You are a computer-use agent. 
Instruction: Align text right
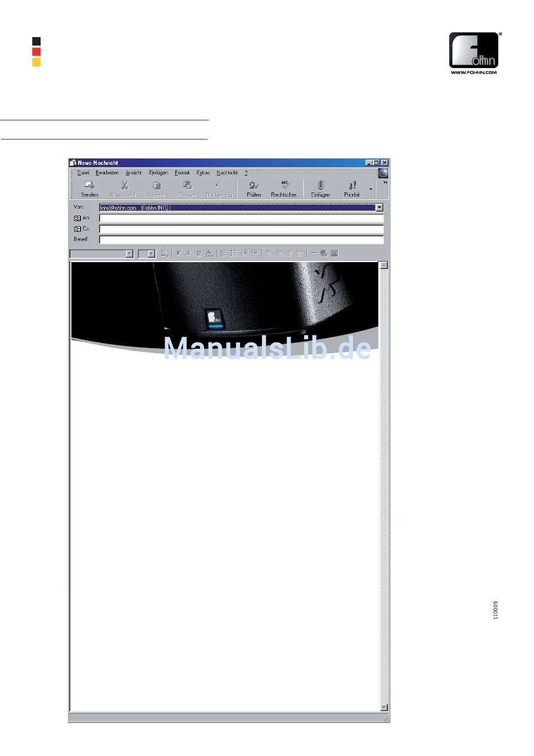coord(289,254)
